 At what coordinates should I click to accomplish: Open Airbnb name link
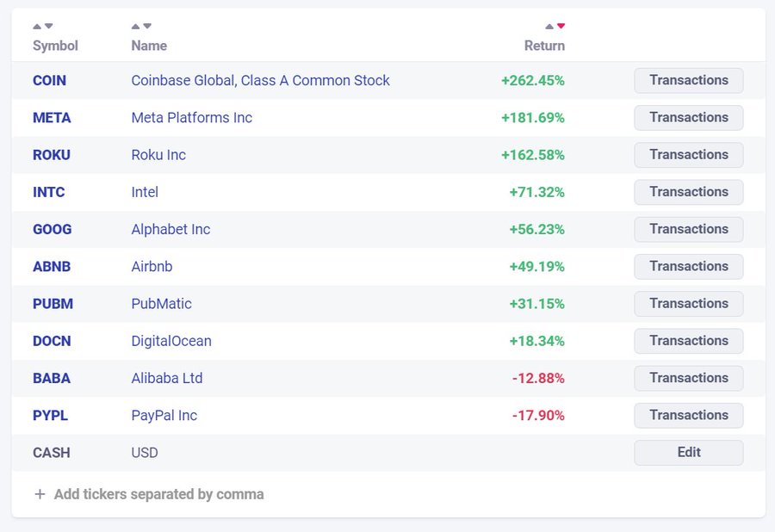[152, 266]
